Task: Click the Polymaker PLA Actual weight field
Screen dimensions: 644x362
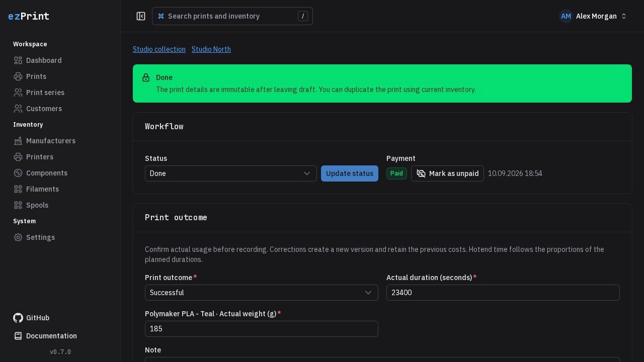Action: pos(262,329)
